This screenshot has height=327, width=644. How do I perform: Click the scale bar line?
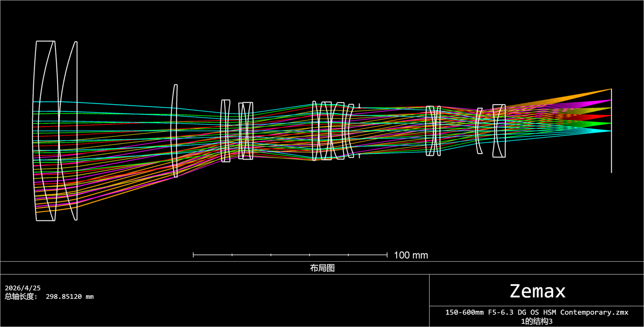pos(290,255)
